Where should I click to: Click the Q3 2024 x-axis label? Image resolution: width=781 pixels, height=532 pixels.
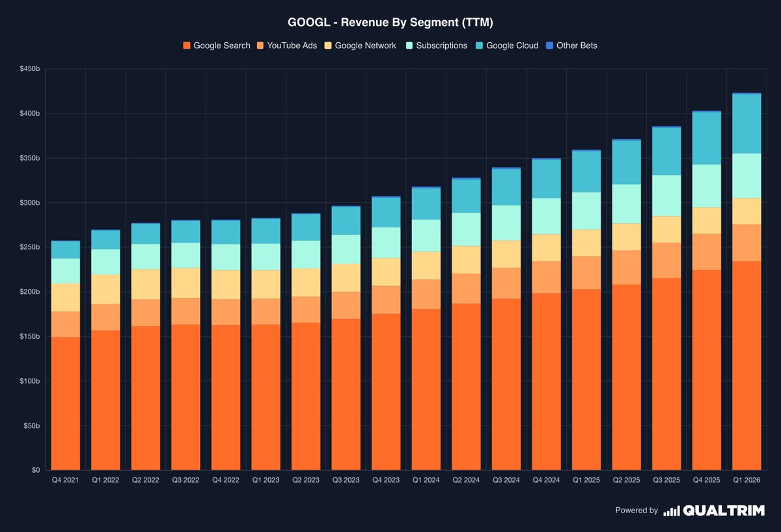(x=506, y=480)
